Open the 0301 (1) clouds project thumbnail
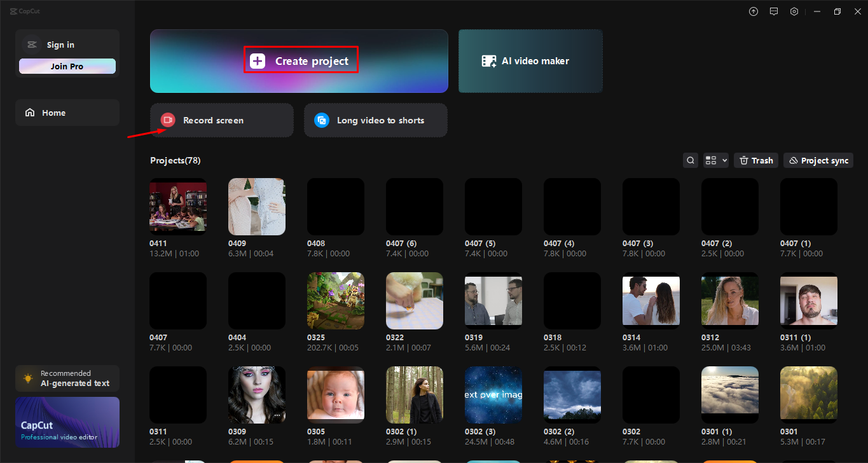Screen dimensions: 868x463 730,395
